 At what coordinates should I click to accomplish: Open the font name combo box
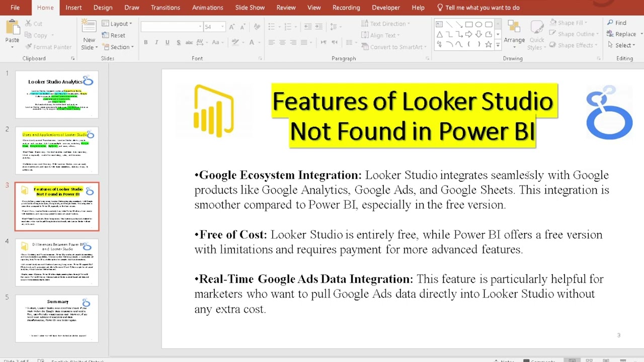(x=172, y=27)
